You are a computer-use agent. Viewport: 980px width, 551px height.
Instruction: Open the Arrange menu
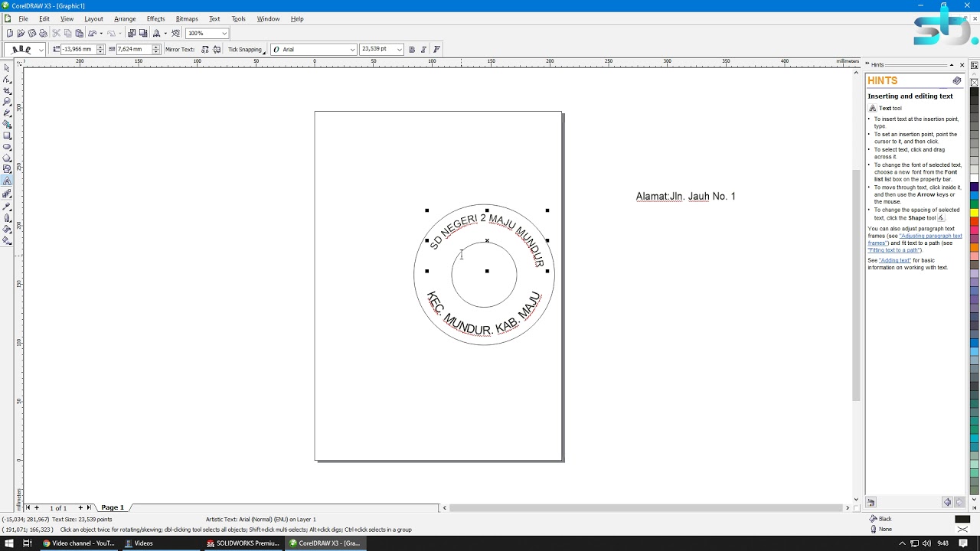[125, 18]
